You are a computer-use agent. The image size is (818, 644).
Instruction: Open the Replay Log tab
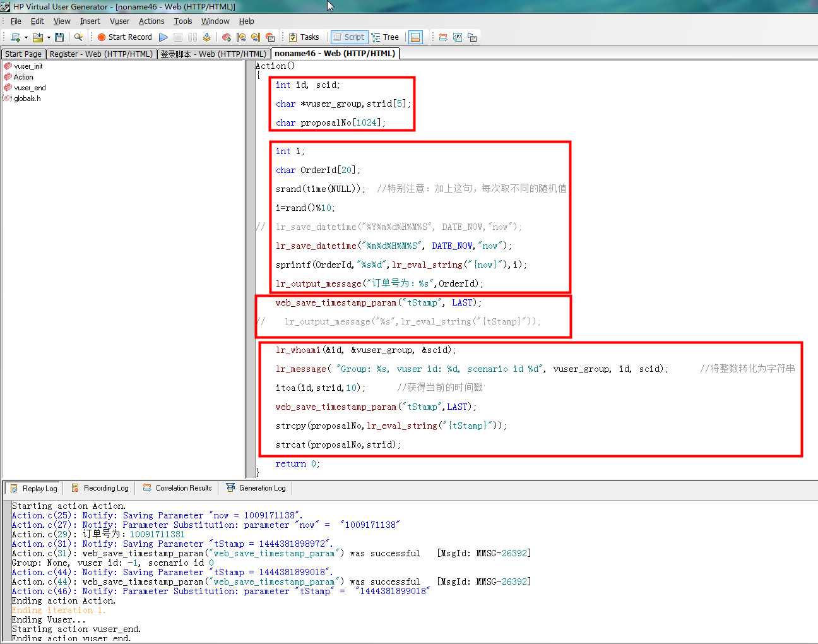(x=34, y=488)
